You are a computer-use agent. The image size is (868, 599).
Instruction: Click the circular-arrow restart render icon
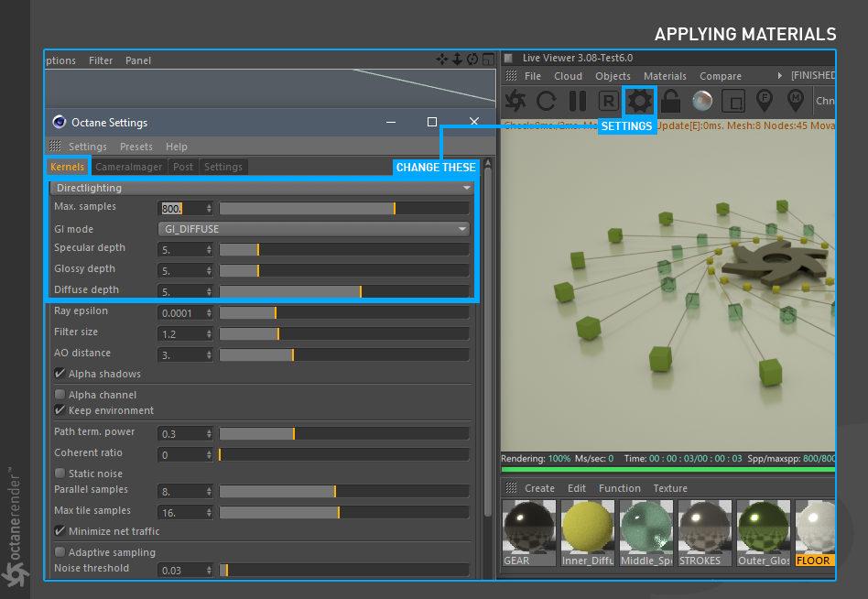tap(547, 100)
